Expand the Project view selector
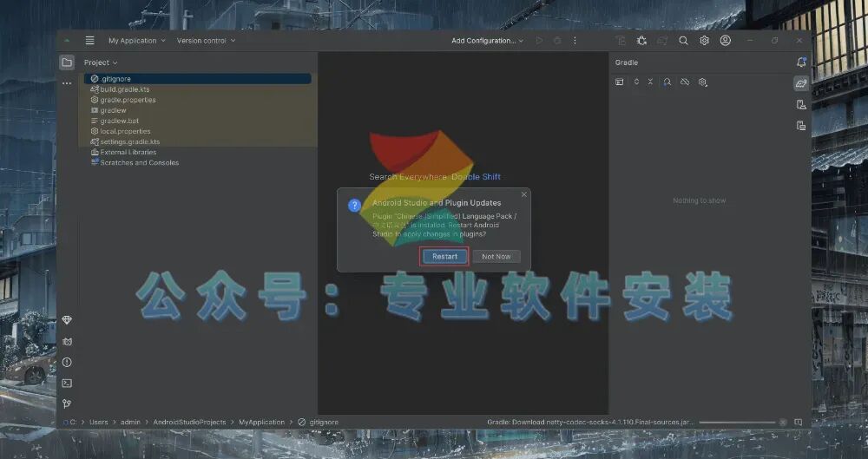Screen dimensions: 868x459 (x=101, y=62)
